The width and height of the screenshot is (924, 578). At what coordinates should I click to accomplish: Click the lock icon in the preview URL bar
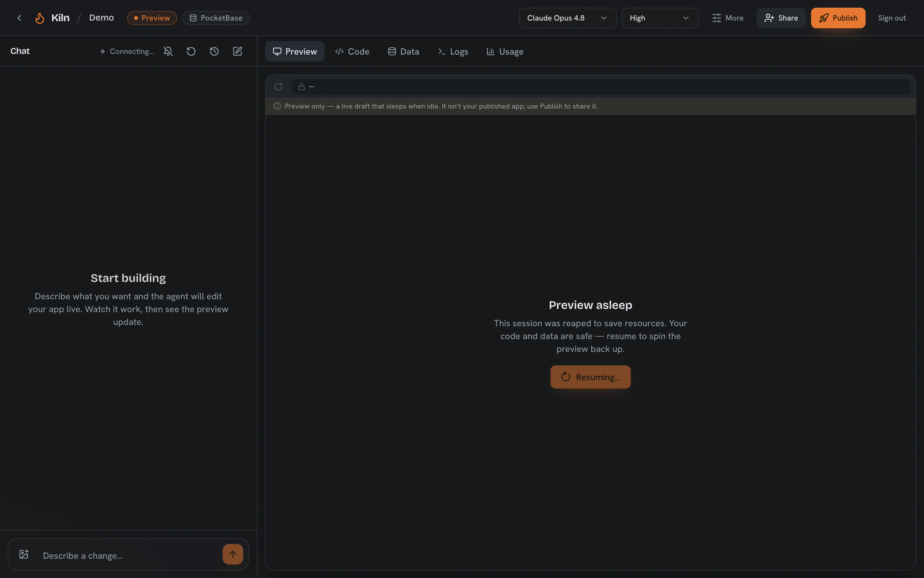[301, 87]
